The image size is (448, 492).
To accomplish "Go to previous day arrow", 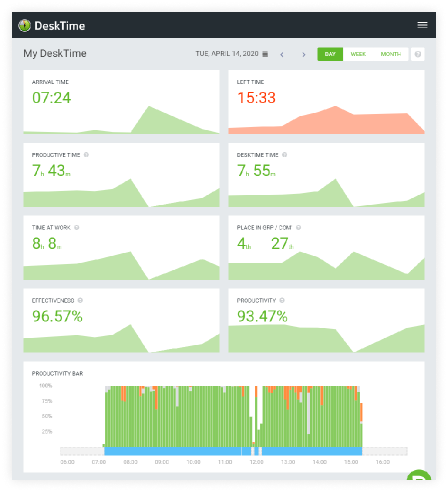I will 282,54.
